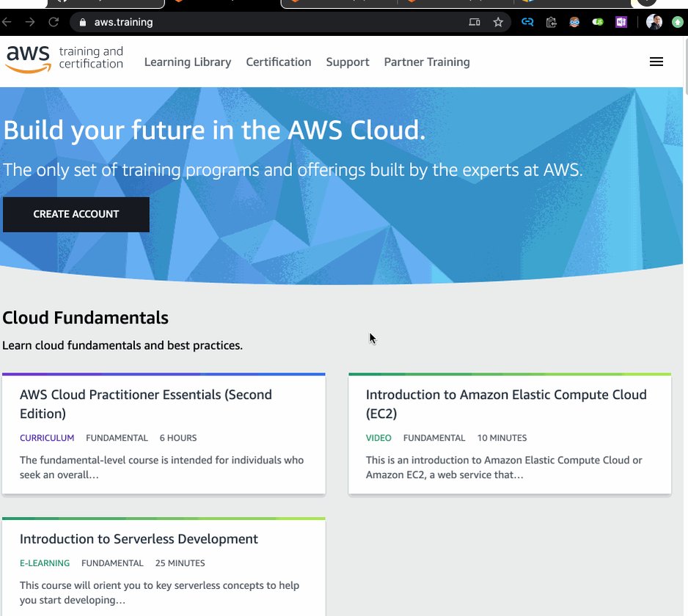Screen dimensions: 688x616
Task: Click the Cloud Fundamentals heading
Action: (86, 318)
